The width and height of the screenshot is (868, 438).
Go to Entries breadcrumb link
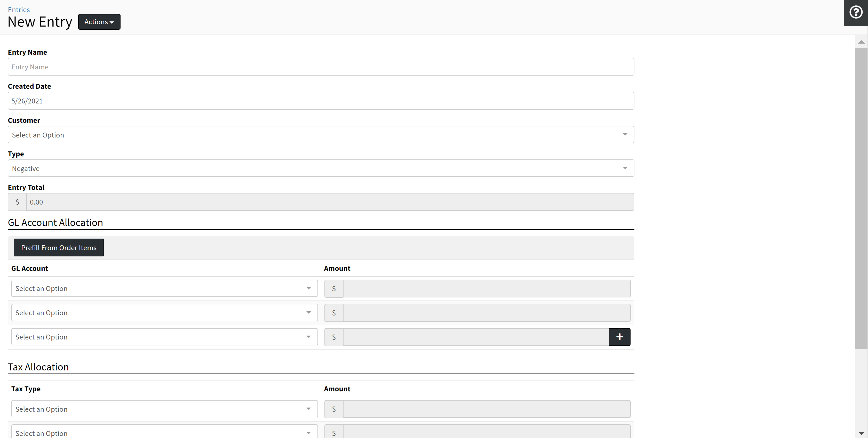pos(19,10)
